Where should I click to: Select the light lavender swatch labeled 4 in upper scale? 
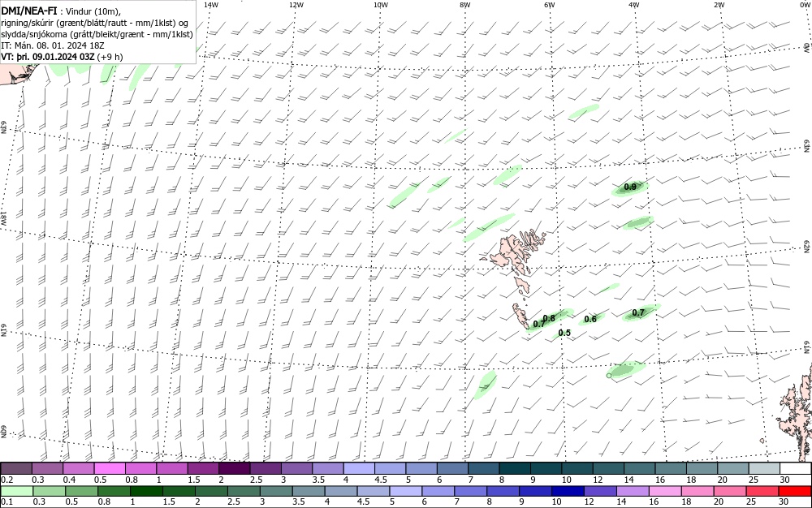360,469
